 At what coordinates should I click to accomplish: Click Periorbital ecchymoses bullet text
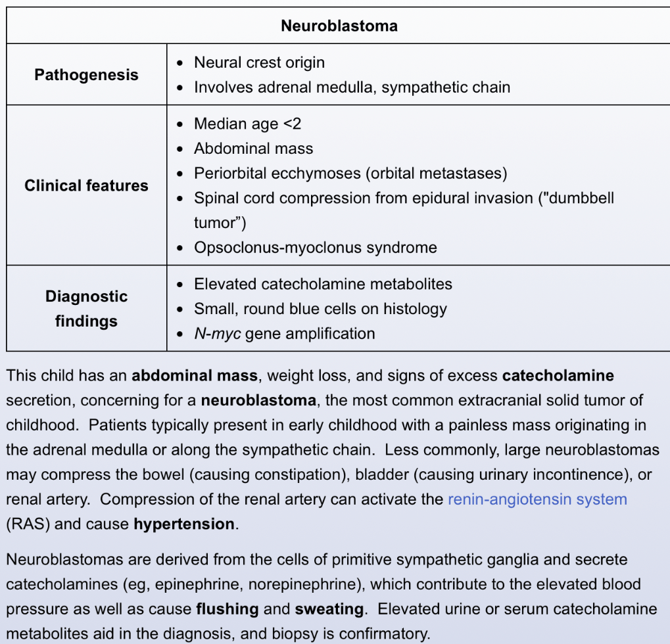click(350, 173)
